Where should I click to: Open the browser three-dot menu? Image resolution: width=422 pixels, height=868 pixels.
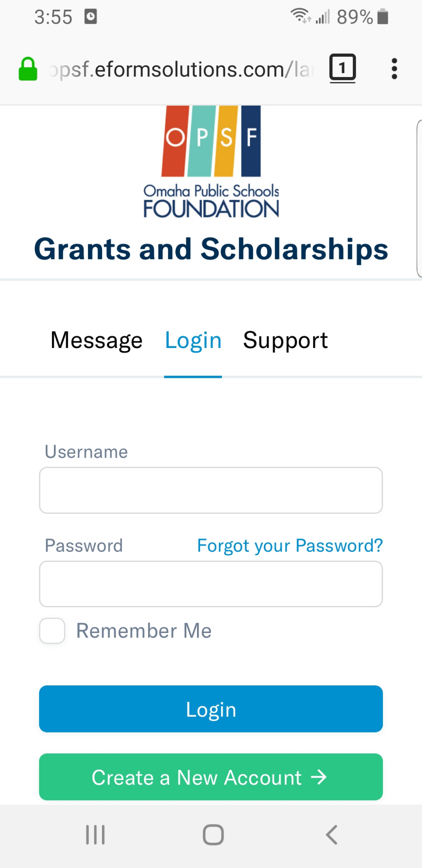tap(394, 69)
